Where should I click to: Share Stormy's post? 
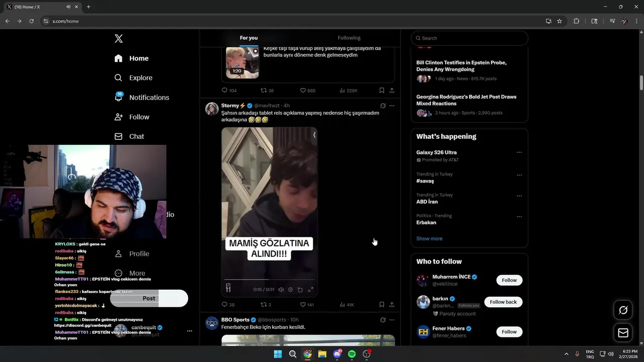coord(391,305)
